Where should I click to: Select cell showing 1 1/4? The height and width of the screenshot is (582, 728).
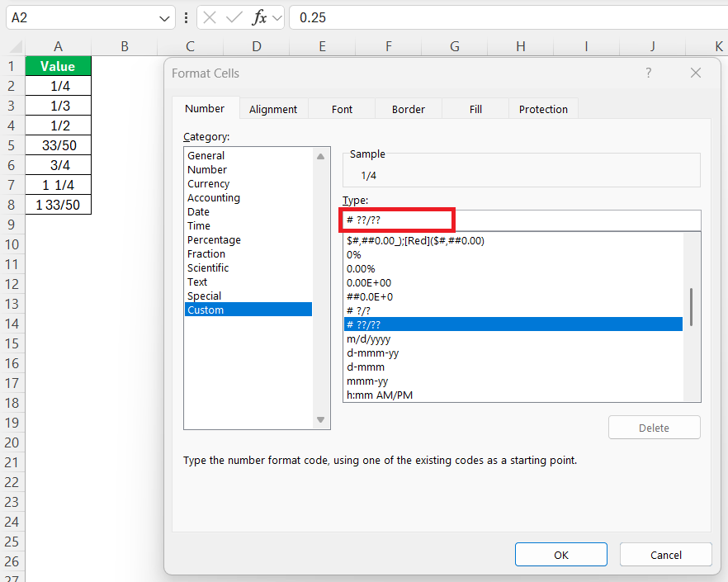(58, 185)
